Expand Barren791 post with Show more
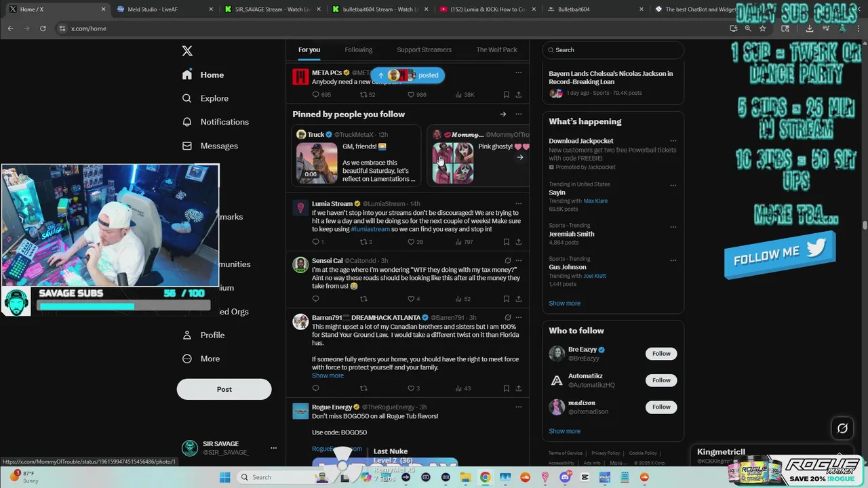The width and height of the screenshot is (868, 488). [x=328, y=375]
